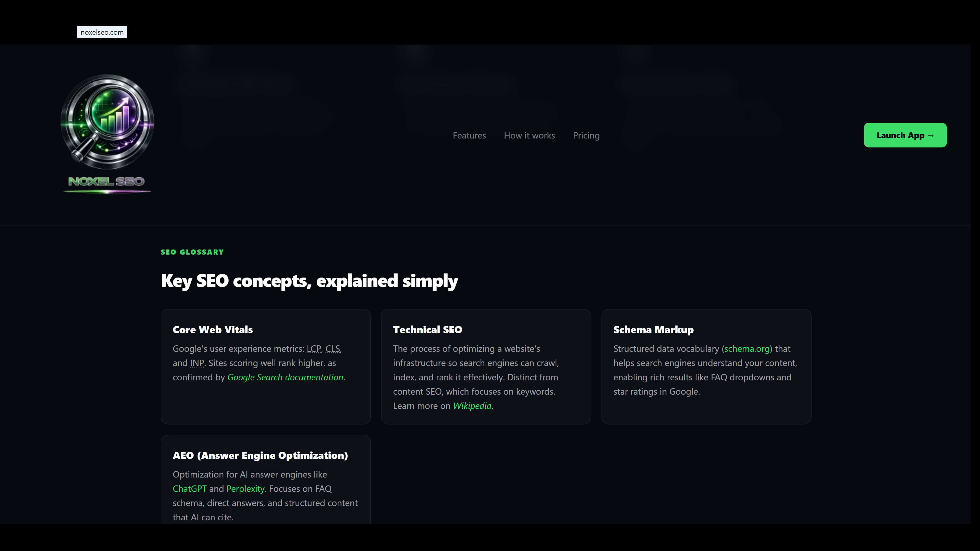Follow the Wikipedia link in Technical SEO

tap(472, 406)
